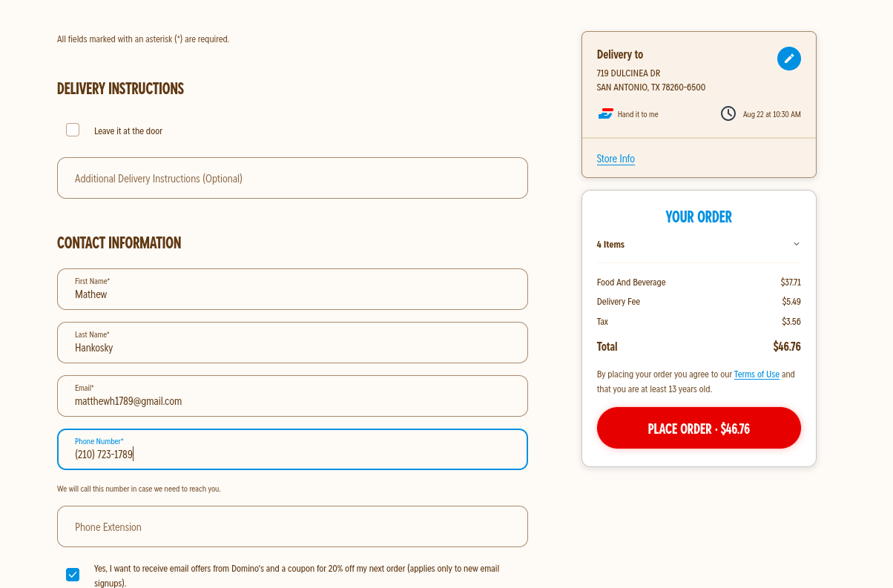893x588 pixels.
Task: Click the 4 Items order summary label
Action: click(x=610, y=245)
